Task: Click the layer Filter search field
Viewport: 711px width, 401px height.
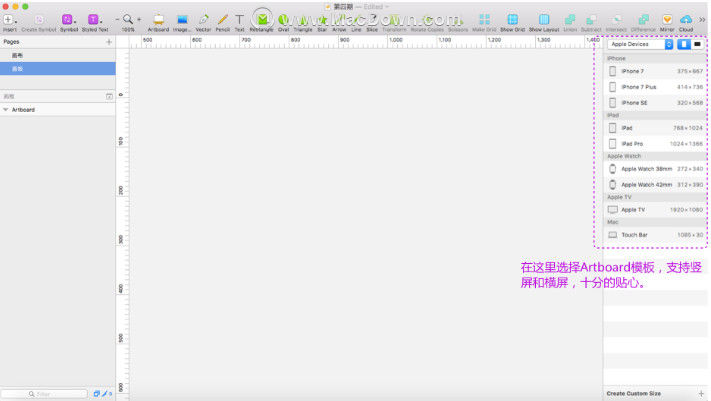Action: [x=44, y=394]
